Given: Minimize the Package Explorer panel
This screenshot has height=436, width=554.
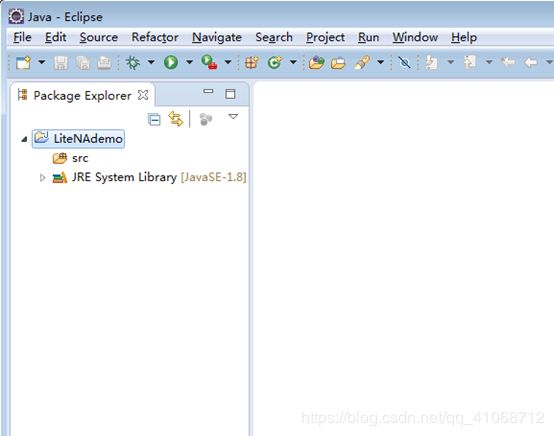Looking at the screenshot, I should pyautogui.click(x=208, y=92).
